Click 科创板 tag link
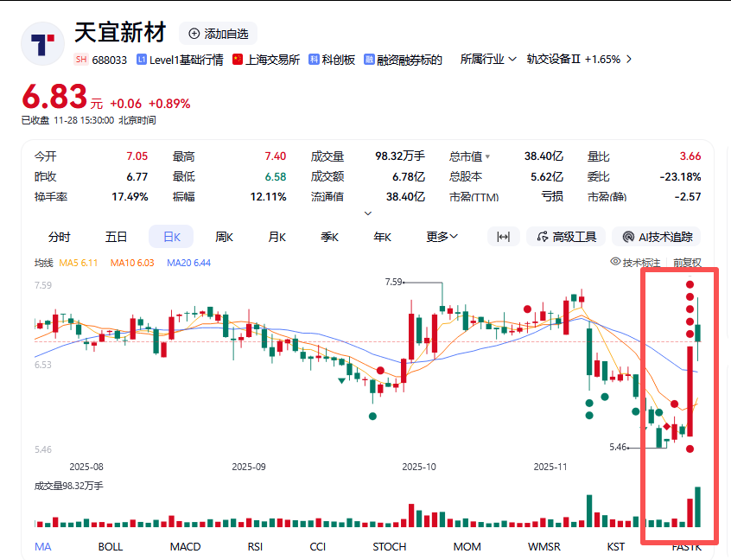Screen dimensions: 731x560 [339, 60]
